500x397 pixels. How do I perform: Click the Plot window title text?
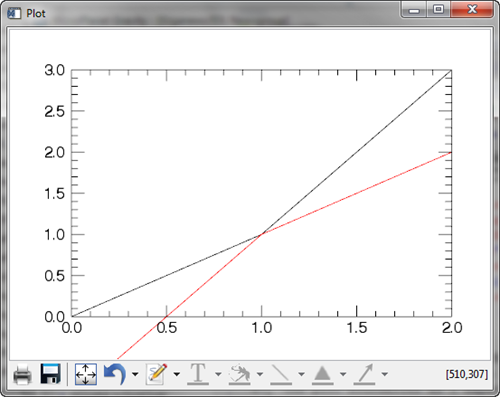[36, 13]
